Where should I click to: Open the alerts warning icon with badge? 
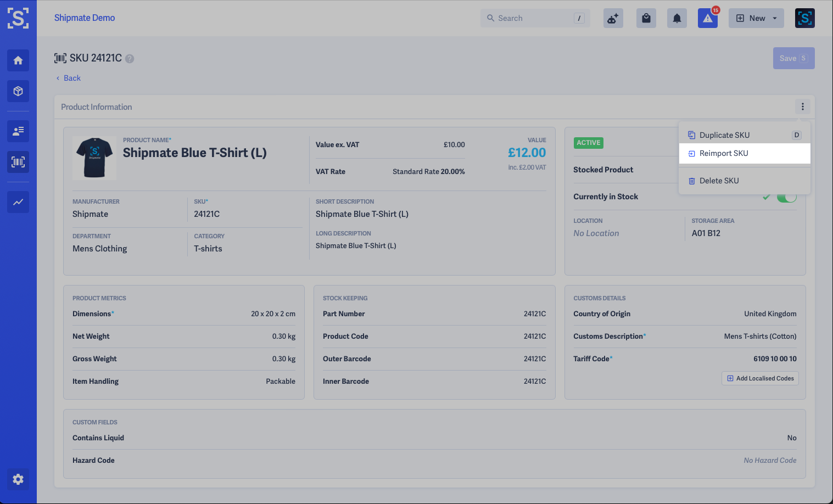(x=708, y=18)
